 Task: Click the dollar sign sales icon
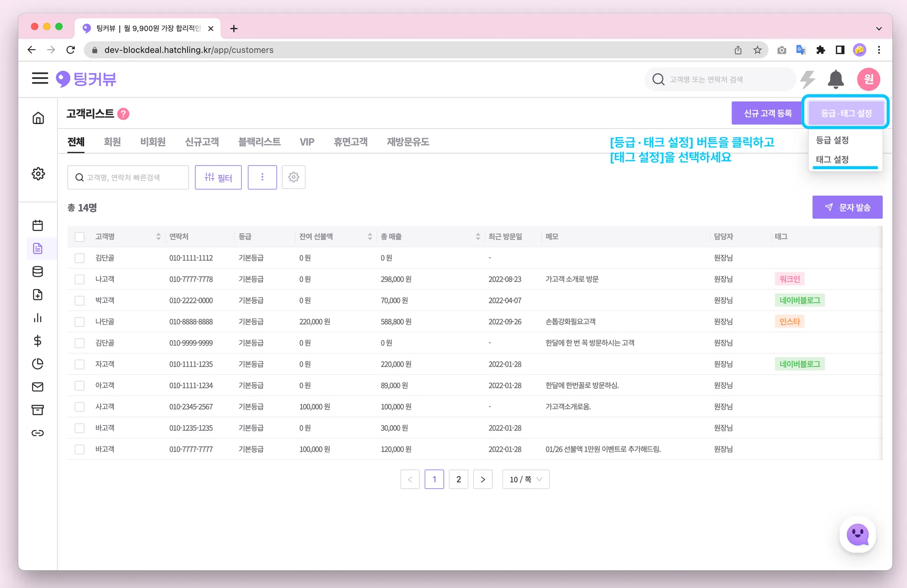tap(38, 341)
